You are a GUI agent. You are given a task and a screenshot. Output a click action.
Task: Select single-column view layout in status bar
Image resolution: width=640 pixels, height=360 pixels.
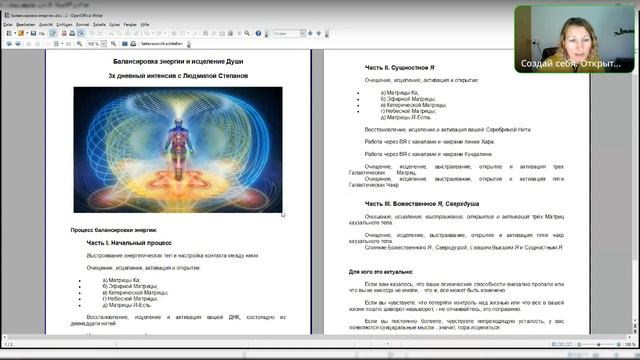coord(554,344)
